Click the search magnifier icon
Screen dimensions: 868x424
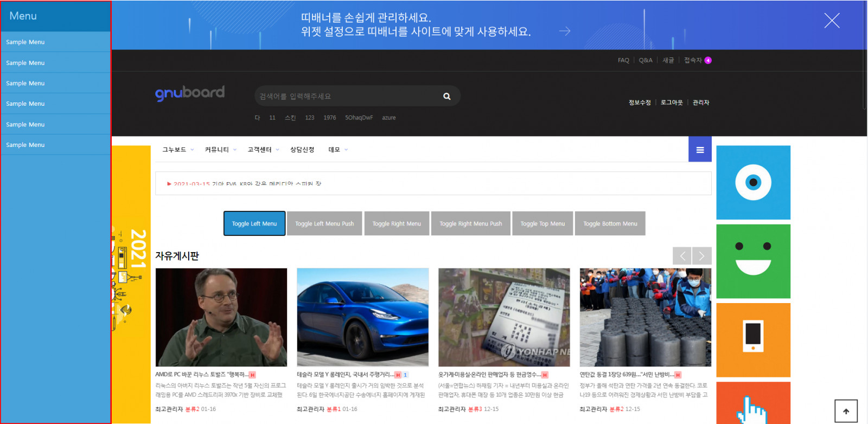tap(446, 97)
